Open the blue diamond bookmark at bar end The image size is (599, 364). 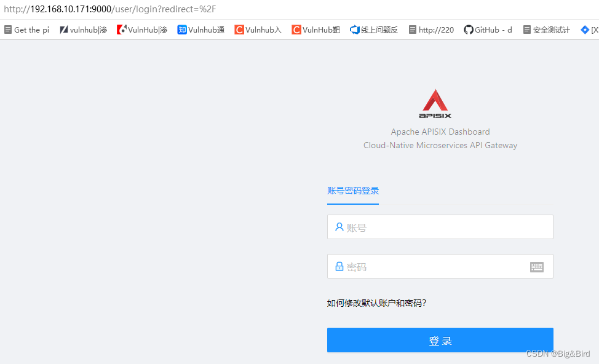click(589, 30)
